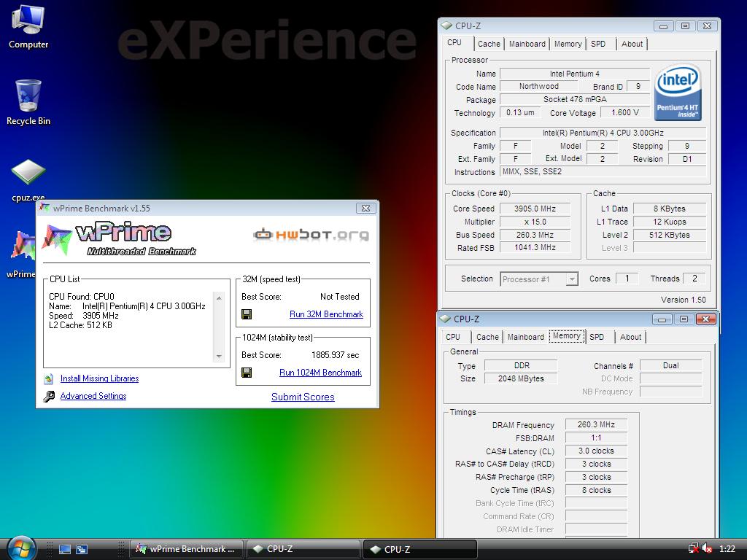Open the Advanced Settings link
Image resolution: width=747 pixels, height=560 pixels.
click(93, 396)
